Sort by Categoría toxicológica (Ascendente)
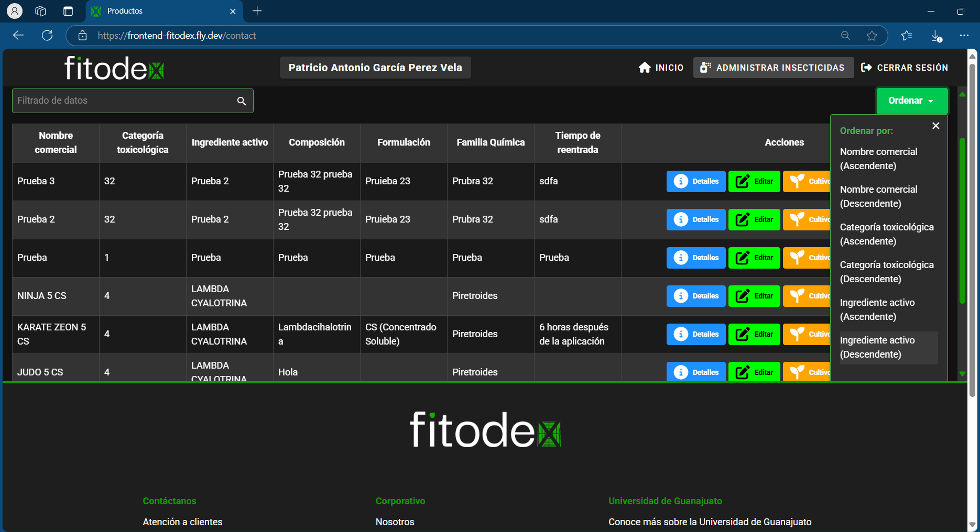Screen dimensions: 980x532 click(889, 234)
